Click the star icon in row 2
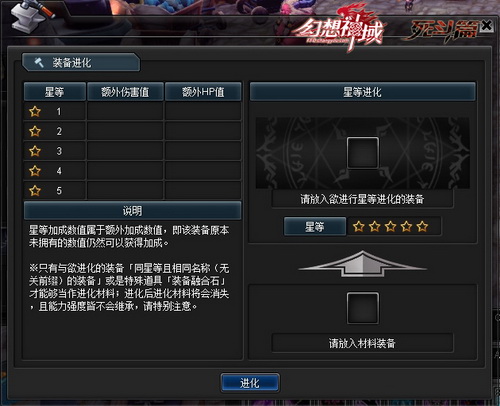The image size is (500, 406). tap(35, 131)
